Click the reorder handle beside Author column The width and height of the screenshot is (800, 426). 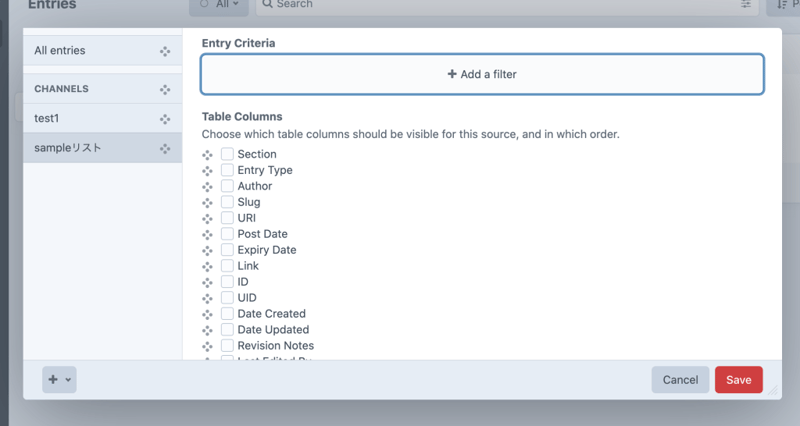(207, 187)
